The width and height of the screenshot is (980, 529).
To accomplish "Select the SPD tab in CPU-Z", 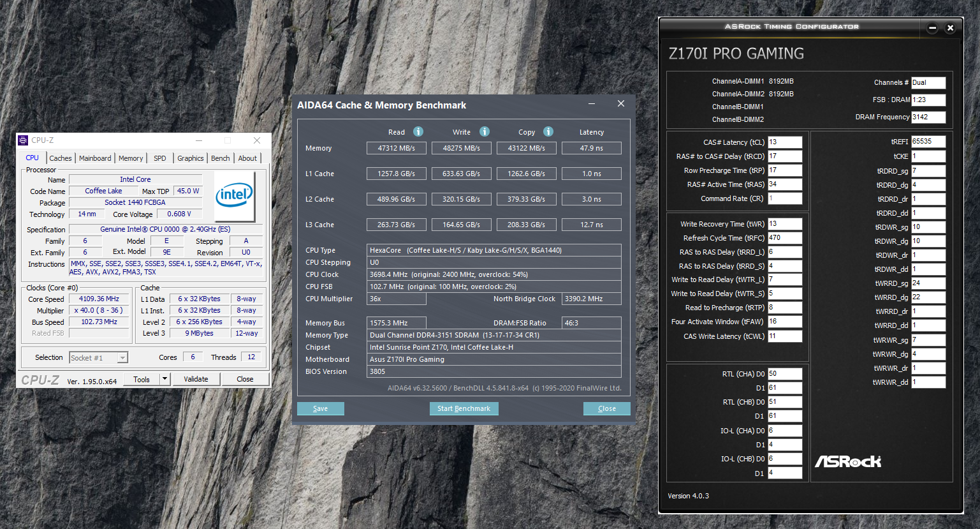I will pyautogui.click(x=160, y=158).
